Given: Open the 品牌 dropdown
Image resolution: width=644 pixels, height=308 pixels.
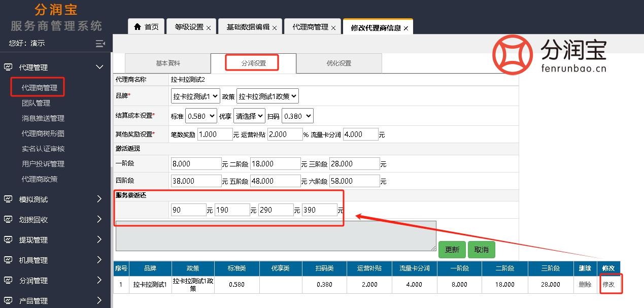Looking at the screenshot, I should pyautogui.click(x=195, y=96).
